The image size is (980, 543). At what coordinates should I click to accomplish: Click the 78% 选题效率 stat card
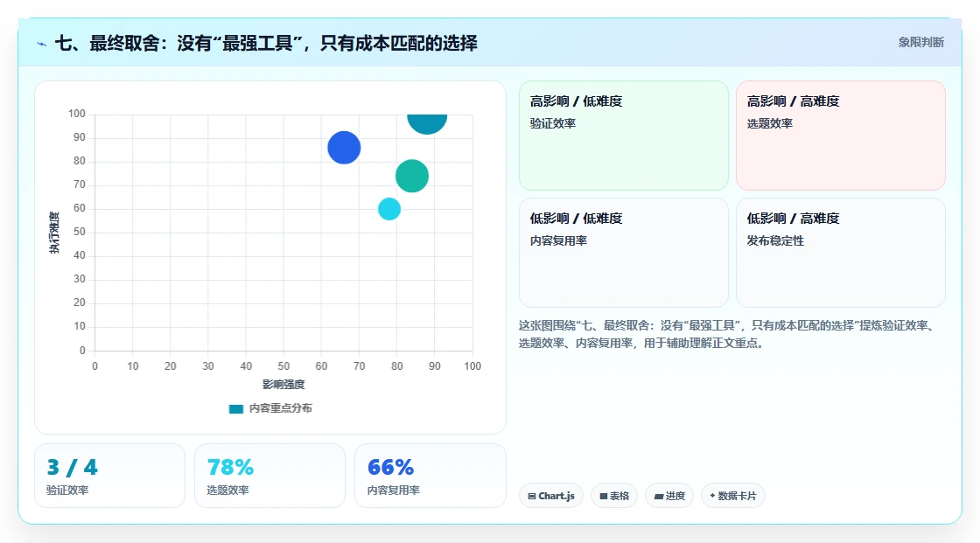[270, 476]
